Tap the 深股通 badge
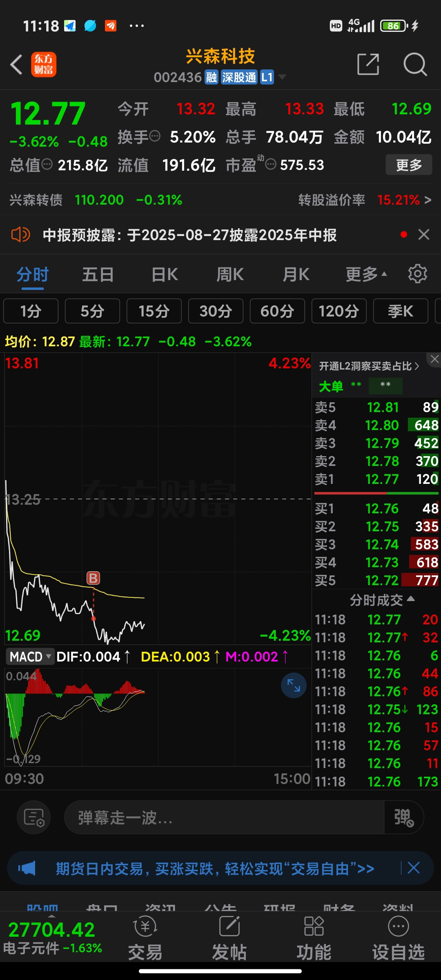 pos(239,77)
